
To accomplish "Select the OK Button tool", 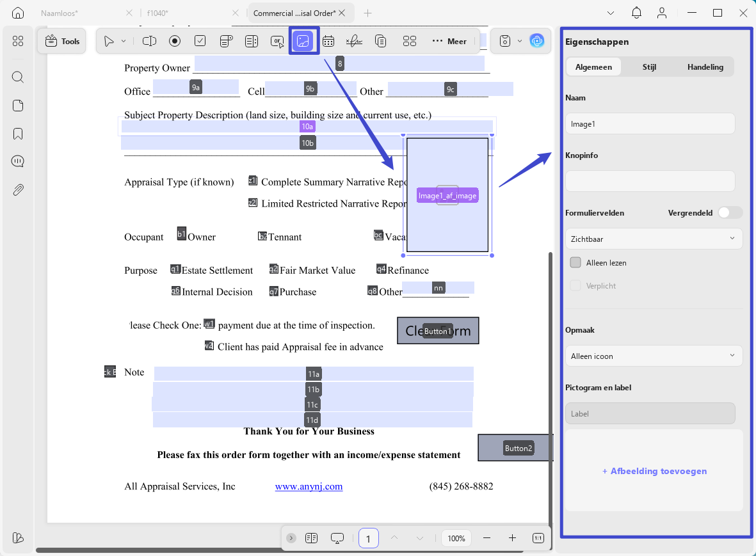I will click(x=277, y=42).
